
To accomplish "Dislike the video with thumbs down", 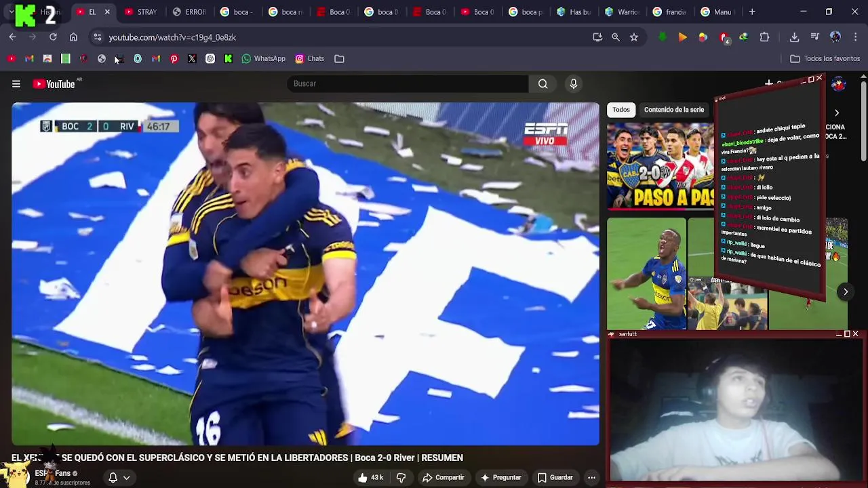I will click(x=401, y=478).
